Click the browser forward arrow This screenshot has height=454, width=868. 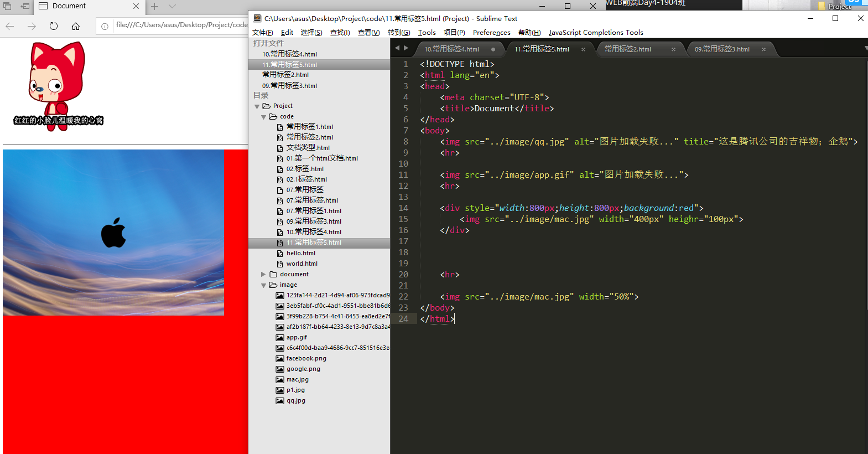click(x=32, y=26)
